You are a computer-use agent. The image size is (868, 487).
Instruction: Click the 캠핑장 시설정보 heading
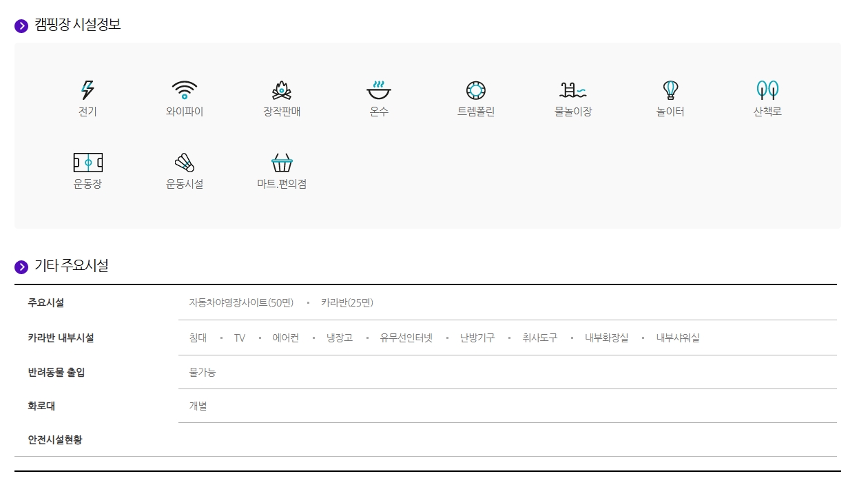pyautogui.click(x=78, y=25)
